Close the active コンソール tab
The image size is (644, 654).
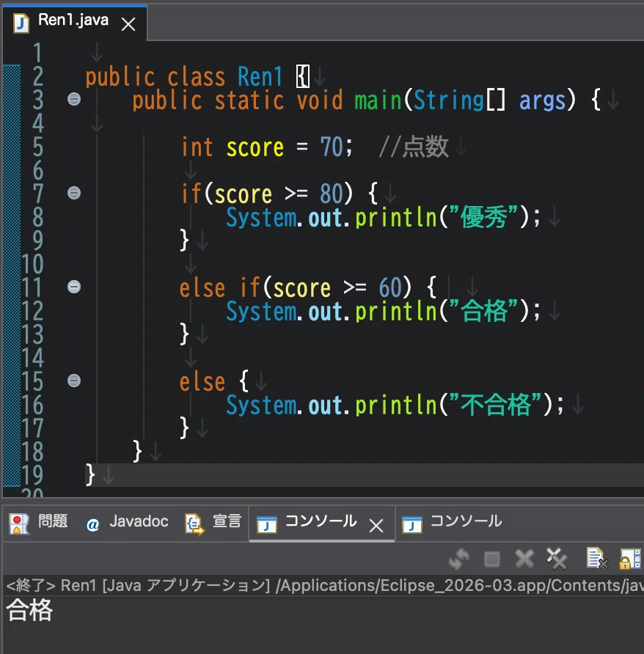(376, 526)
